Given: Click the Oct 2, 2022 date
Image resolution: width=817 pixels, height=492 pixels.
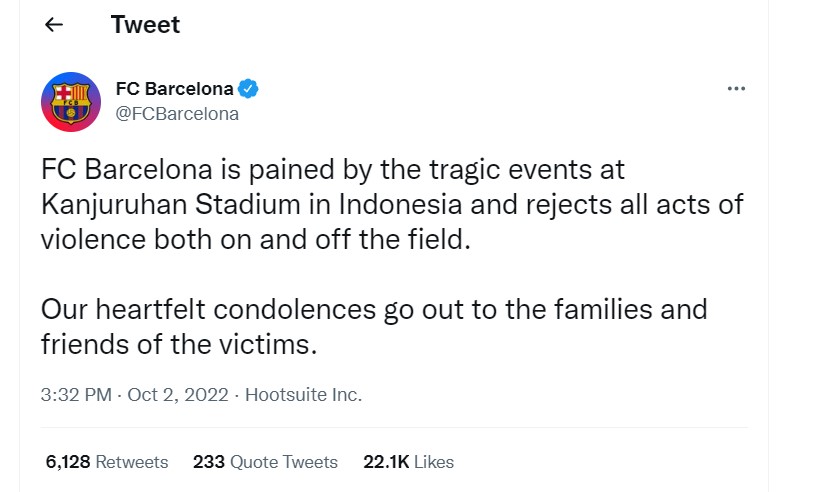Looking at the screenshot, I should click(x=178, y=395).
